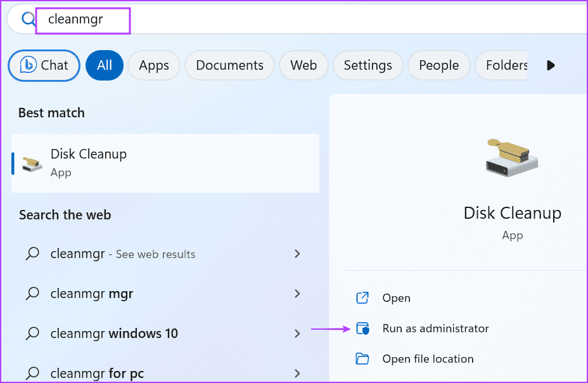Viewport: 588px width, 383px height.
Task: Open the Disk Cleanup best match result
Action: pyautogui.click(x=165, y=163)
